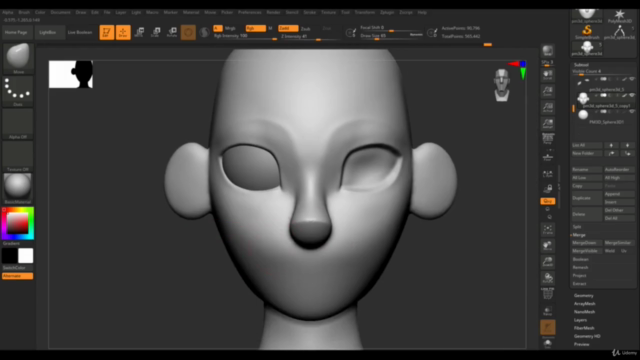Toggle the orange Zadd button
This screenshot has height=360, width=640.
pyautogui.click(x=288, y=28)
